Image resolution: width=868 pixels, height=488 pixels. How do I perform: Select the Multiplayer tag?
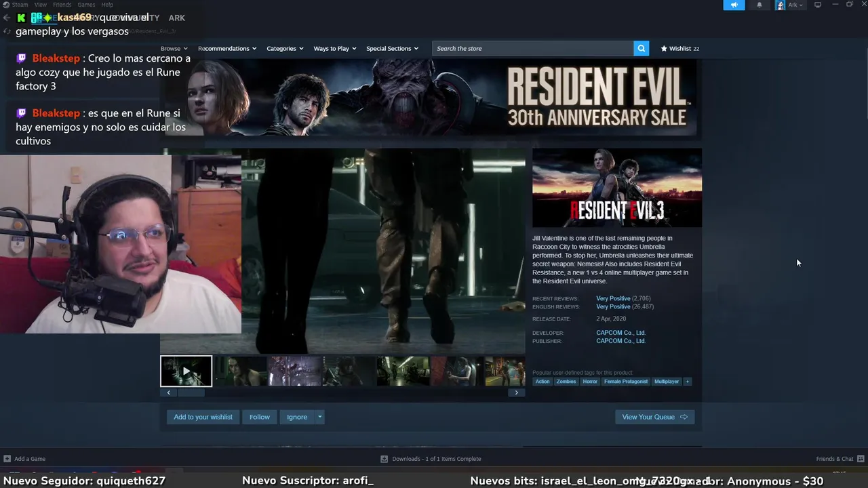point(667,382)
